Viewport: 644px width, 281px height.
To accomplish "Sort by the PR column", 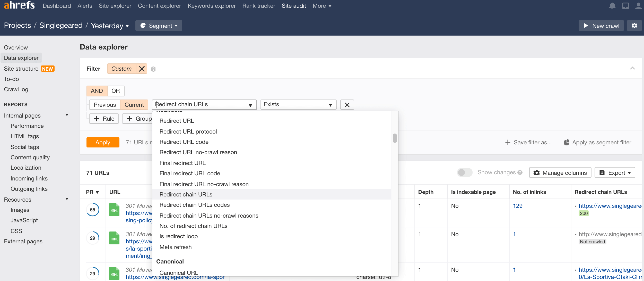I will pyautogui.click(x=92, y=192).
